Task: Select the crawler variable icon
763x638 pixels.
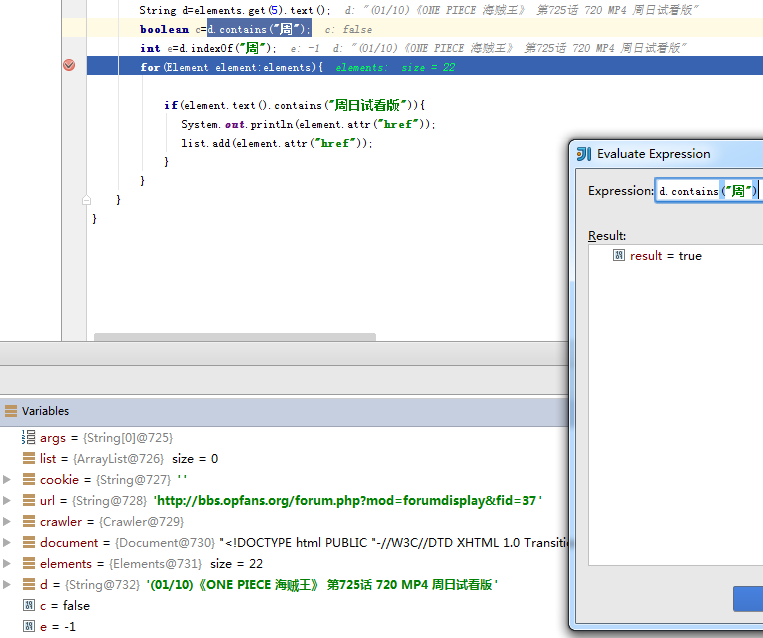Action: click(29, 521)
